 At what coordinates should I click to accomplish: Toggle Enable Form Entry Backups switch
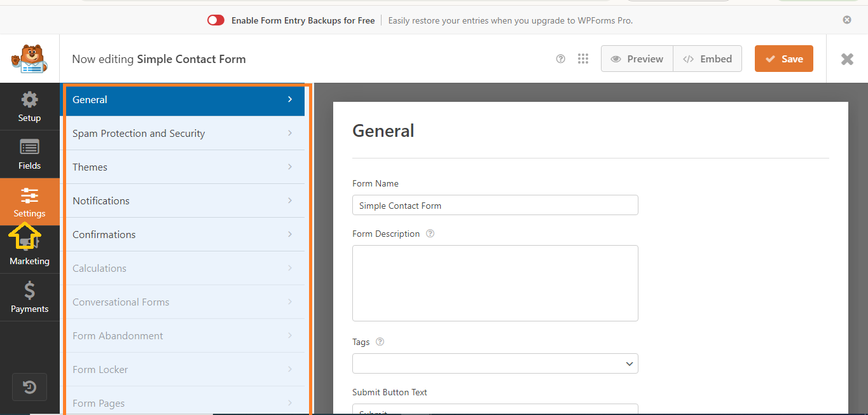pos(216,20)
